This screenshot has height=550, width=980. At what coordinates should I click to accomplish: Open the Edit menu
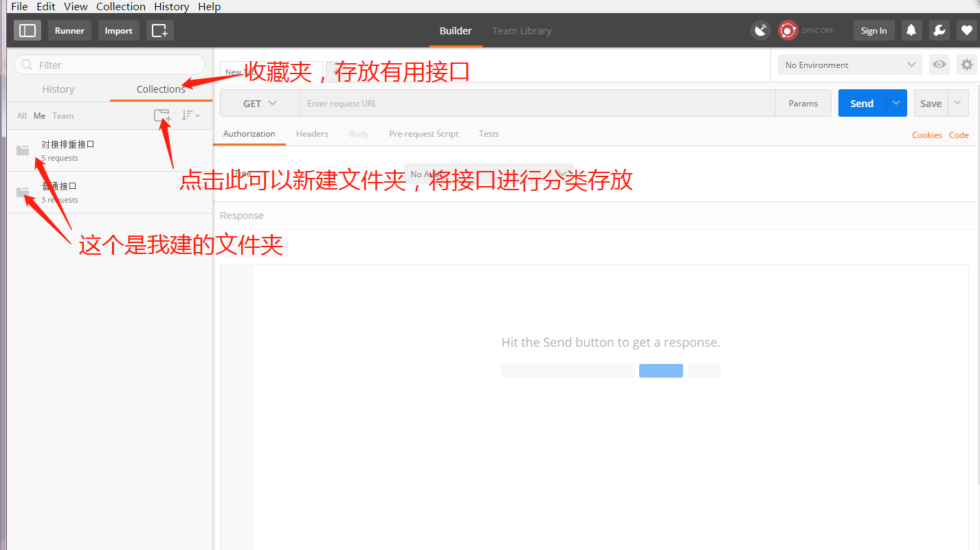46,6
